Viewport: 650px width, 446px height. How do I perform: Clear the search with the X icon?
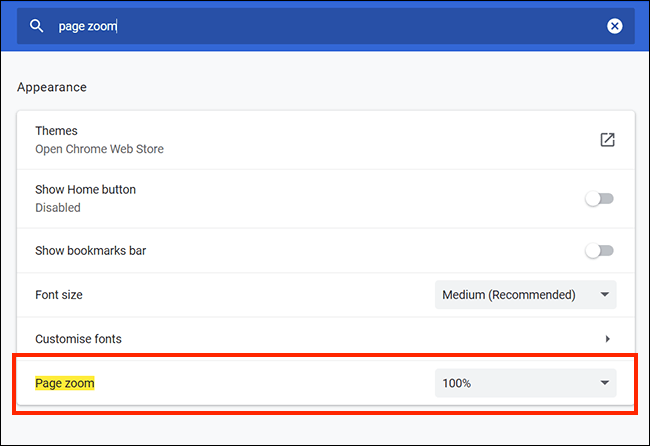pyautogui.click(x=614, y=26)
